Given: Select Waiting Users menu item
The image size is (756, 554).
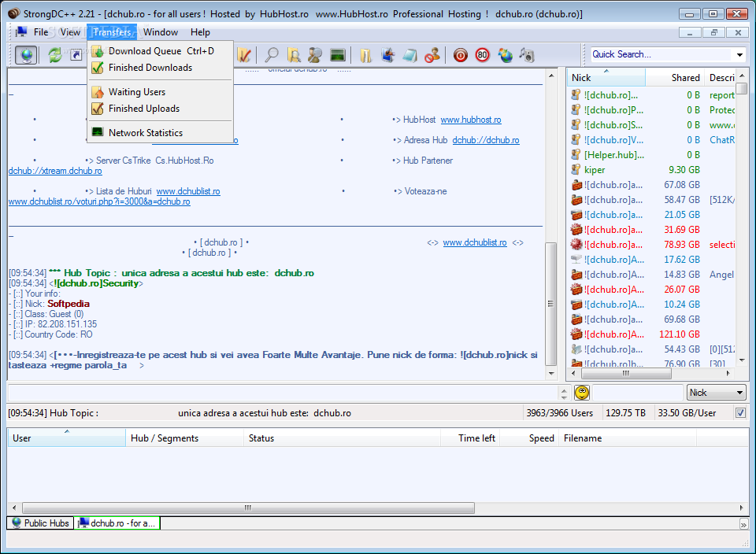Looking at the screenshot, I should pos(161,92).
